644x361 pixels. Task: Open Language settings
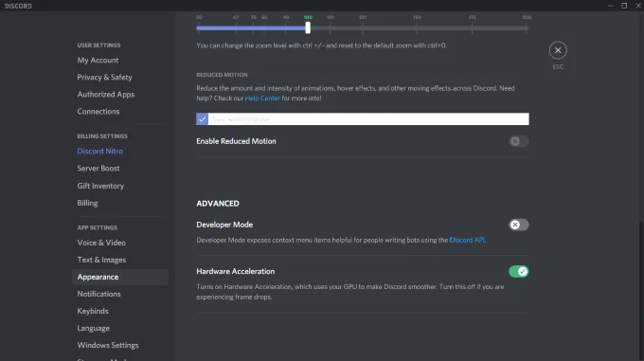pos(93,328)
